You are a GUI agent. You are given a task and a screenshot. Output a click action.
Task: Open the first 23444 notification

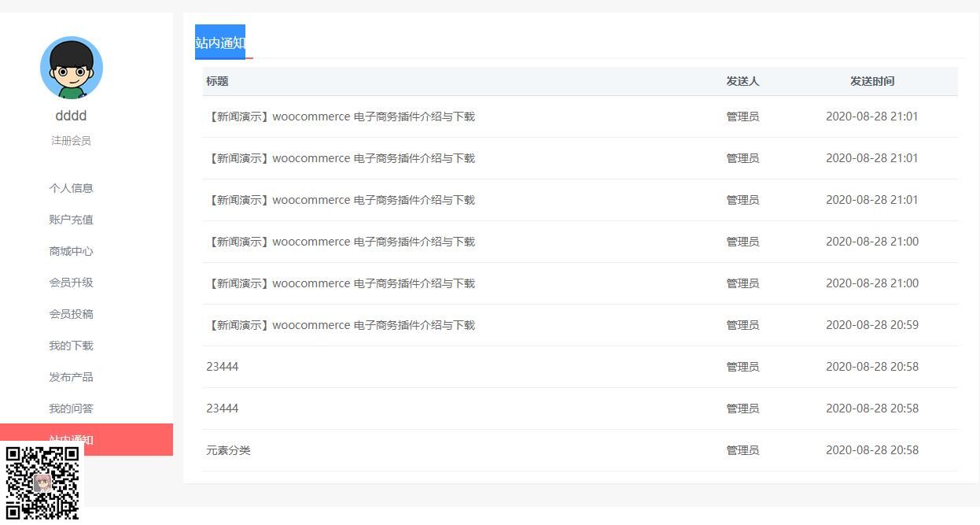click(223, 366)
